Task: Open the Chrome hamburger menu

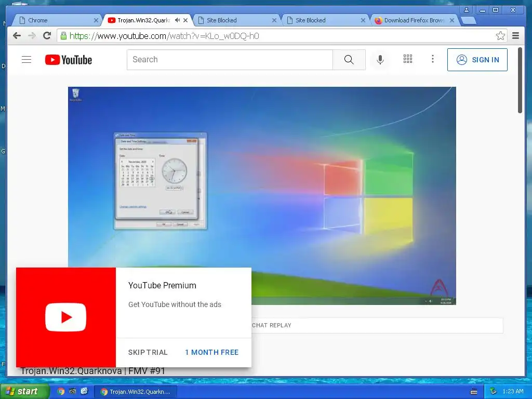Action: 515,36
